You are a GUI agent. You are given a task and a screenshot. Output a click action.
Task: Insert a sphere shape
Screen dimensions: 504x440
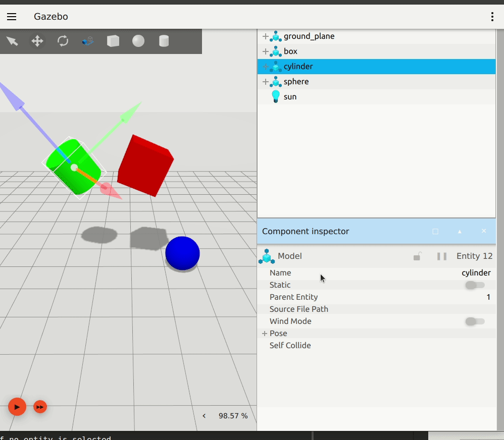coord(138,41)
